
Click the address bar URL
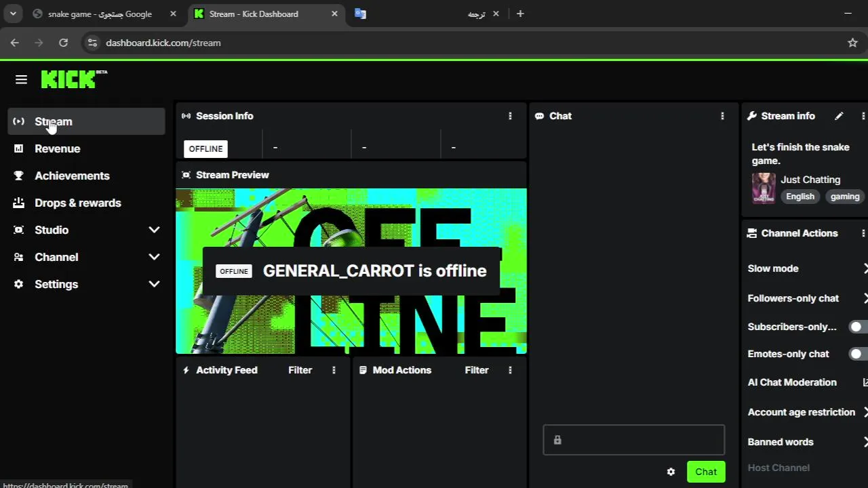pyautogui.click(x=163, y=43)
